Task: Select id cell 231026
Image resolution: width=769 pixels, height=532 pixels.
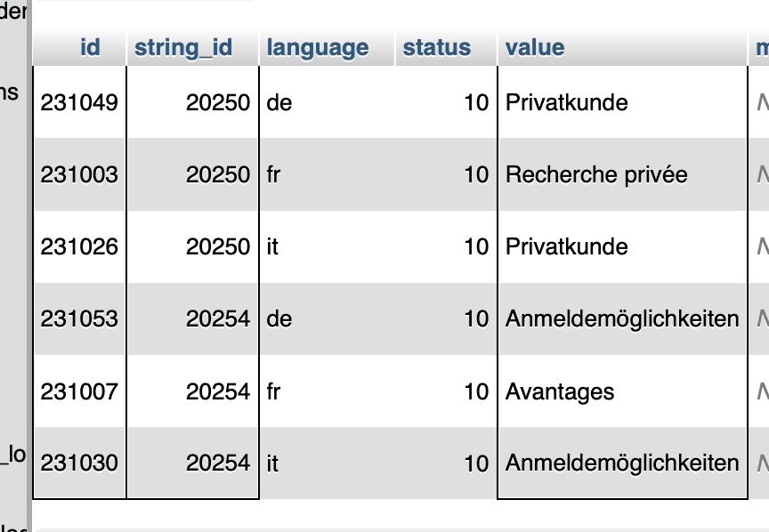Action: tap(79, 246)
